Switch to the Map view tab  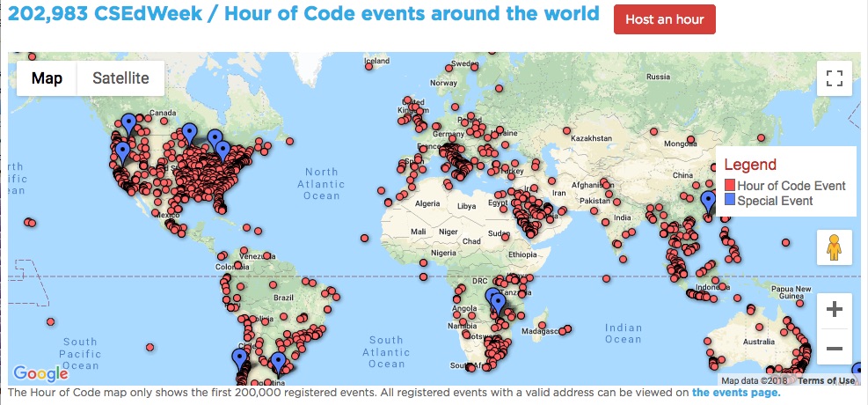(47, 78)
